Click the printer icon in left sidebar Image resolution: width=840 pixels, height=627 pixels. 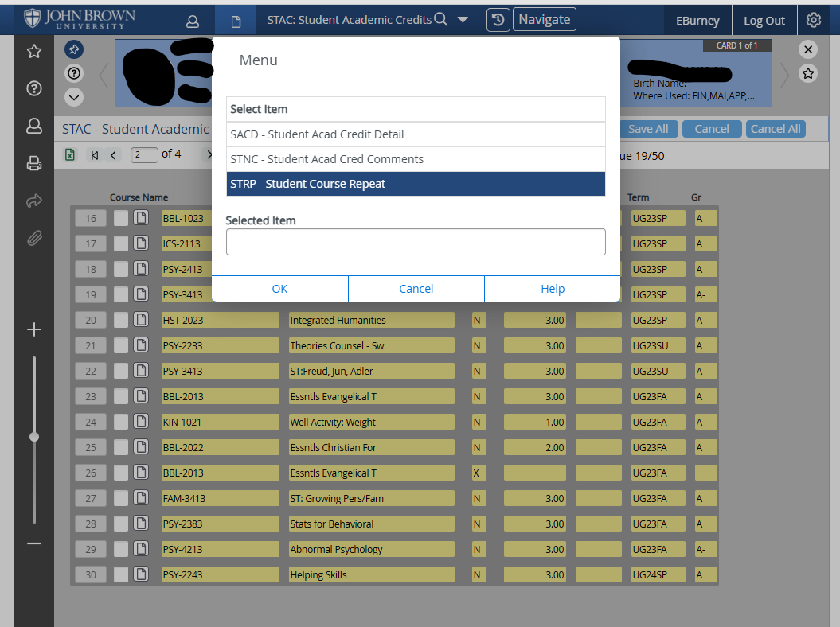pos(34,164)
